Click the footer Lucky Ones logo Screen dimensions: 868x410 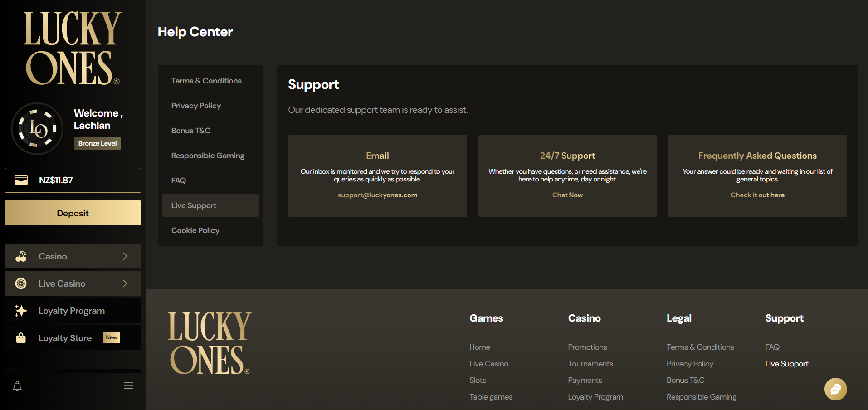tap(210, 343)
